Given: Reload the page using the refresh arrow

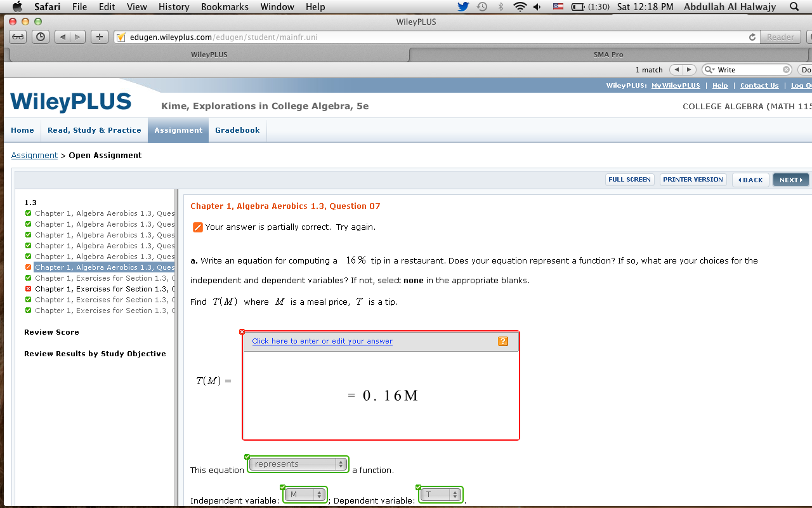Looking at the screenshot, I should click(x=752, y=37).
